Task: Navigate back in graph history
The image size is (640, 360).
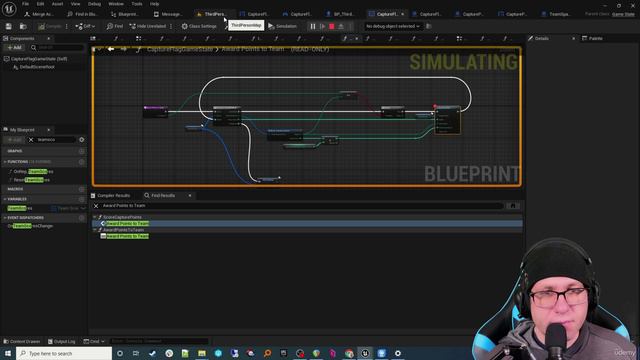Action: tap(111, 49)
